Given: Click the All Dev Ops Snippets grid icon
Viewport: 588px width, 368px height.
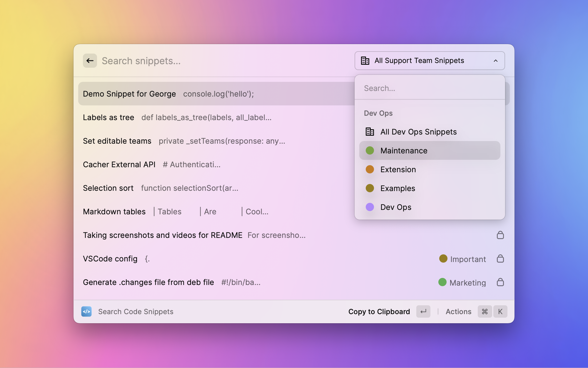Looking at the screenshot, I should pyautogui.click(x=369, y=131).
